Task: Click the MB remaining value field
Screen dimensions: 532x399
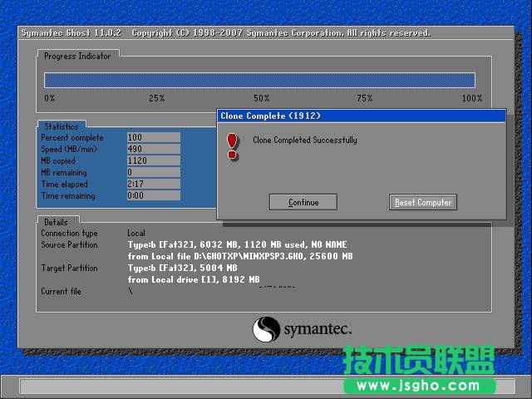Action: coord(153,172)
